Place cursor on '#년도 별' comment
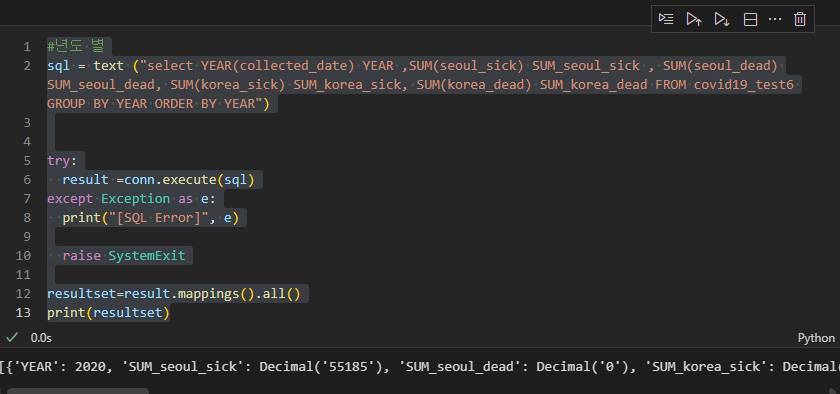The width and height of the screenshot is (840, 394). 76,47
